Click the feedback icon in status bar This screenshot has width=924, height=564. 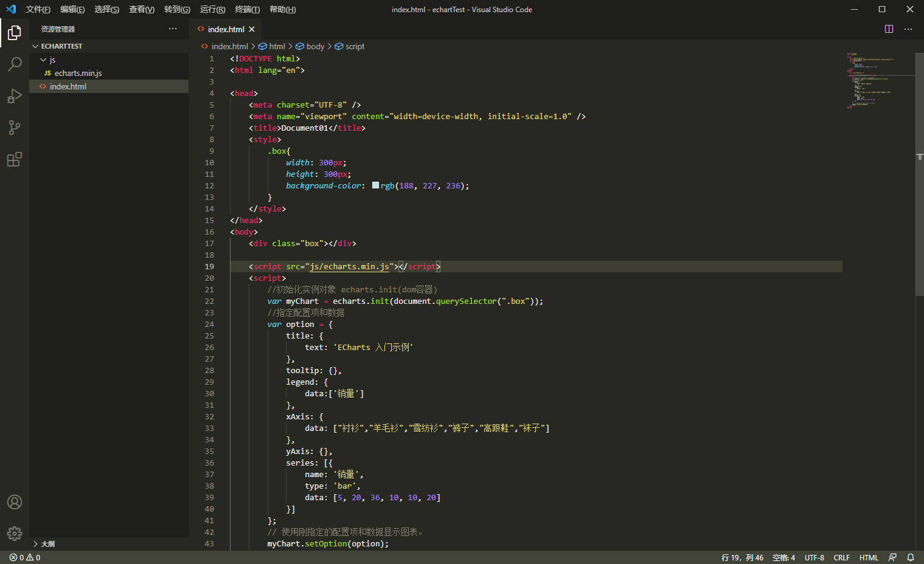pos(892,557)
